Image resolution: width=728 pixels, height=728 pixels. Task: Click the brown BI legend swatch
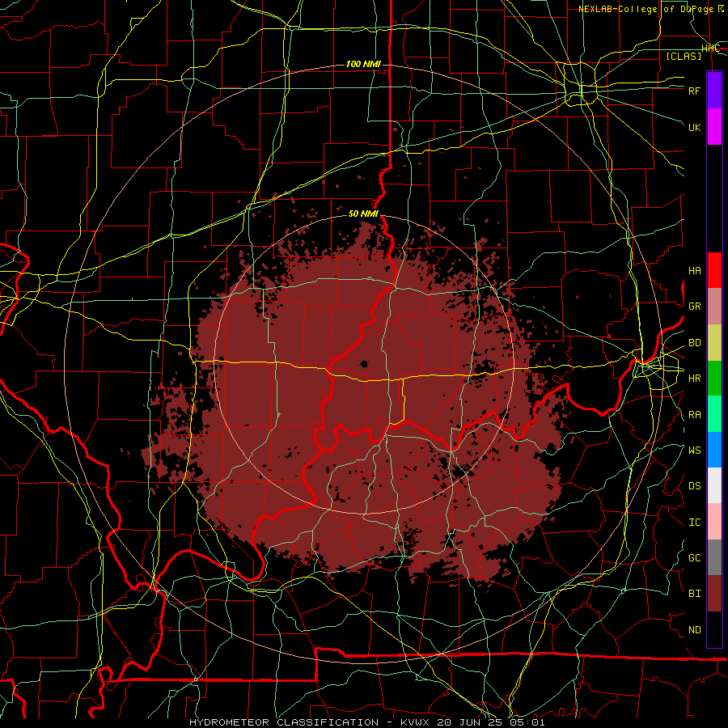tap(714, 594)
